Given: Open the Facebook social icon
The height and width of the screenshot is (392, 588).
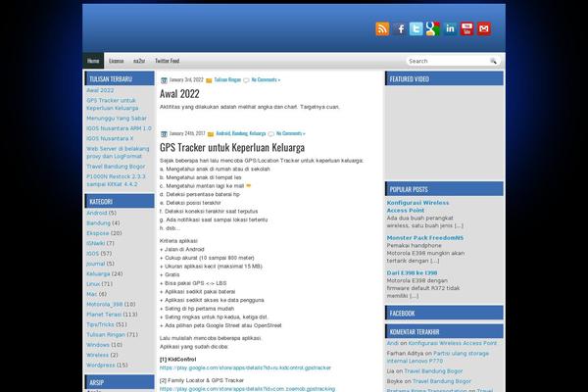Looking at the screenshot, I should tap(400, 28).
